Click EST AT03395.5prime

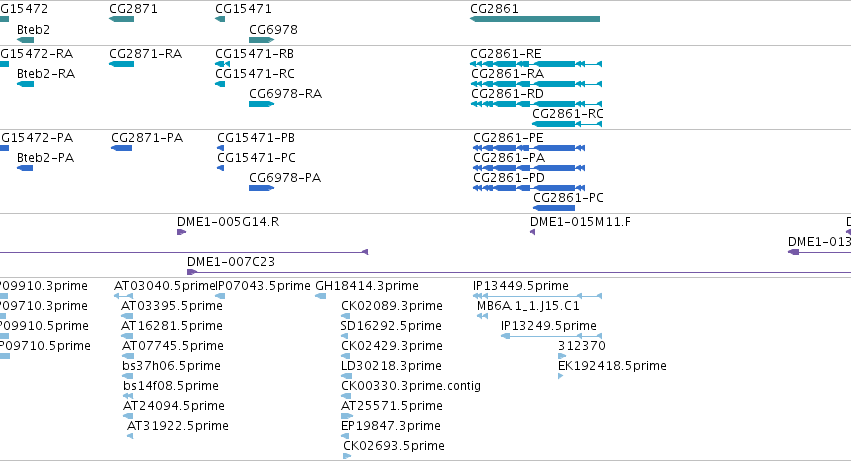click(172, 306)
